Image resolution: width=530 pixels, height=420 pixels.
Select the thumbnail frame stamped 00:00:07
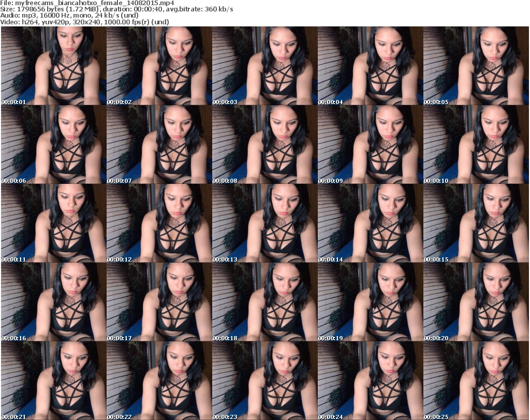pyautogui.click(x=159, y=144)
